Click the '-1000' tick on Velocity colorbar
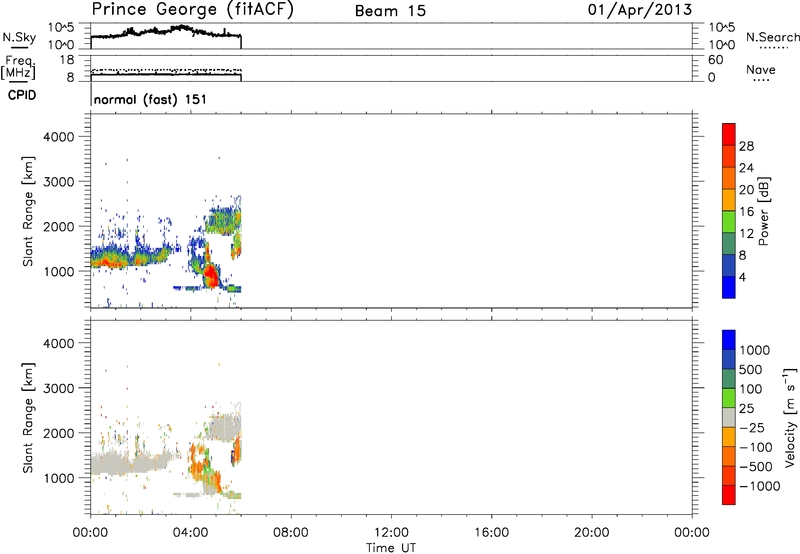 [x=759, y=486]
